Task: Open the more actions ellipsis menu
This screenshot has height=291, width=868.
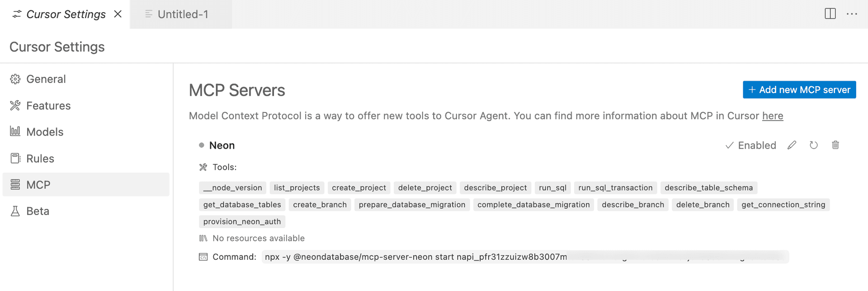Action: coord(852,14)
